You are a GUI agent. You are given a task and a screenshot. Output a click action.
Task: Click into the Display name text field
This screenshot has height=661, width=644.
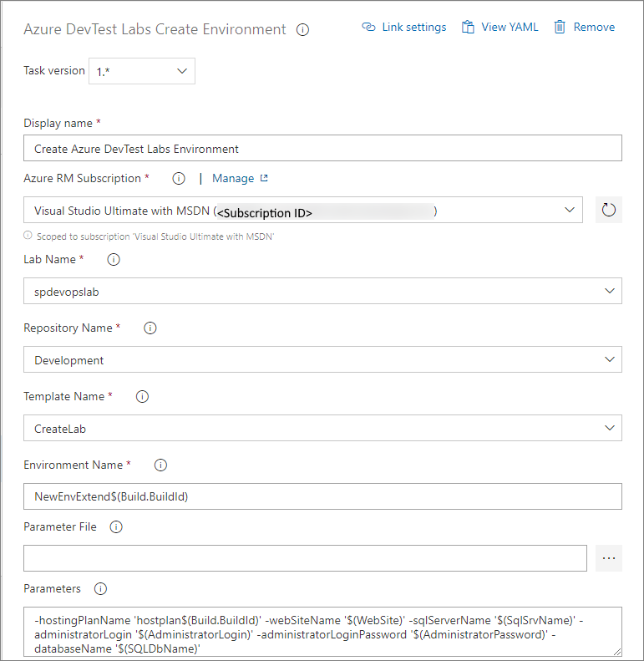point(322,148)
